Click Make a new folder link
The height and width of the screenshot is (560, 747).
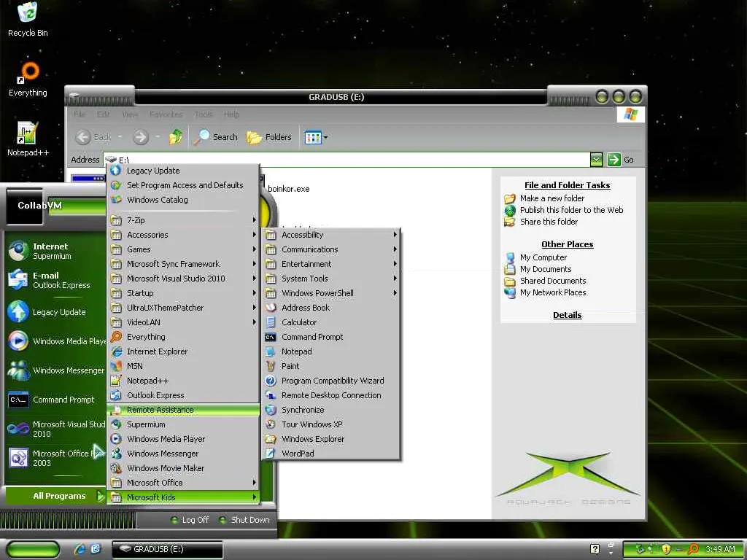(551, 198)
